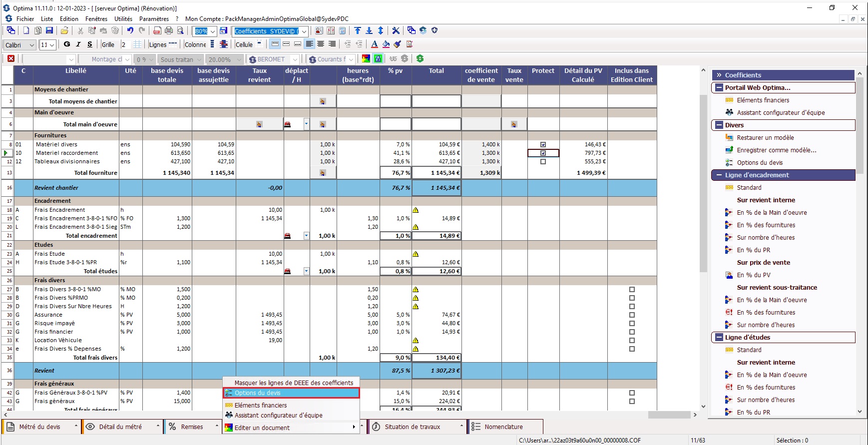
Task: Toggle Inclus checkbox for Frais Divers 3-8-0-1 %MO
Action: click(632, 290)
